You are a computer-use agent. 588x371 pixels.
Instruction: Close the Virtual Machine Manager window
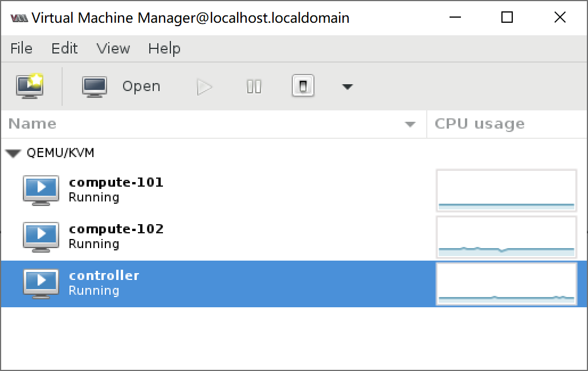click(560, 17)
